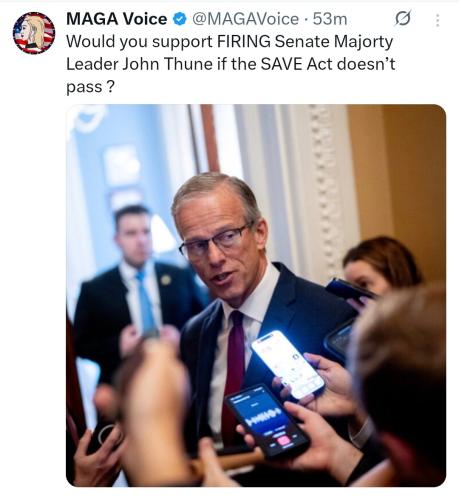Open the MAGA Voice profile avatar
The width and height of the screenshot is (459, 500).
tap(34, 33)
